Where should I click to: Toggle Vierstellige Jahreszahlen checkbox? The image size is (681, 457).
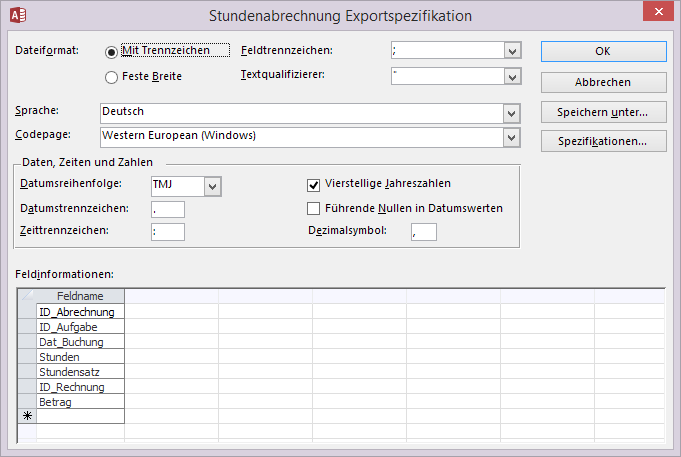[x=314, y=184]
